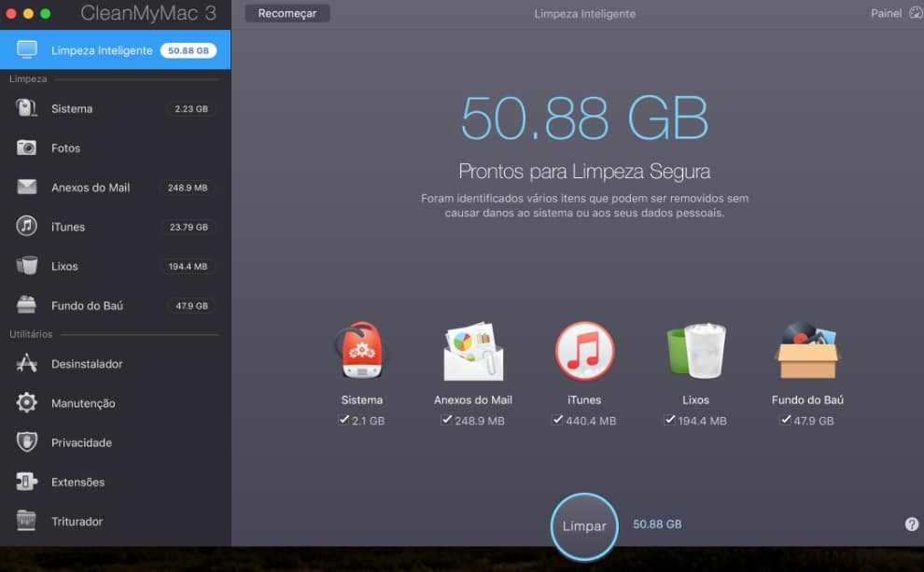Viewport: 924px width, 572px height.
Task: Click the large Anexos do Mail icon
Action: click(x=473, y=351)
